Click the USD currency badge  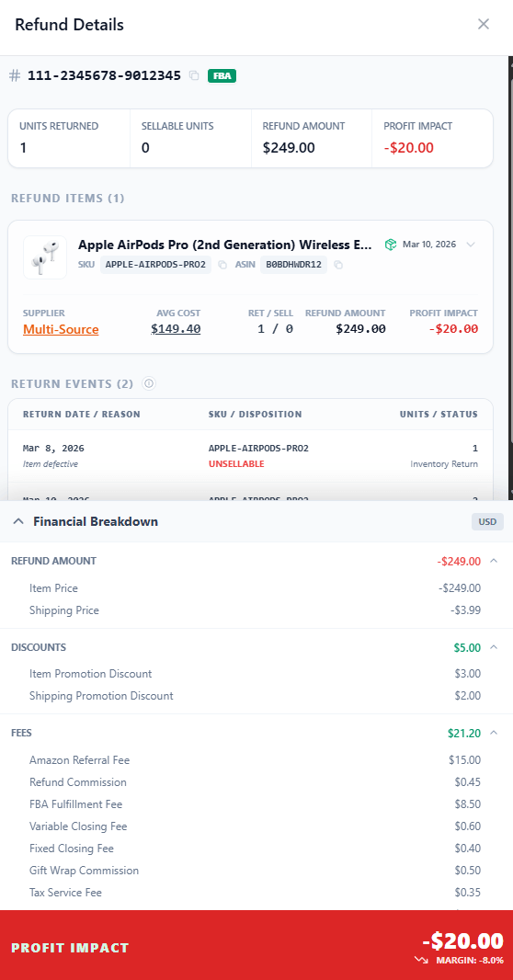[487, 522]
